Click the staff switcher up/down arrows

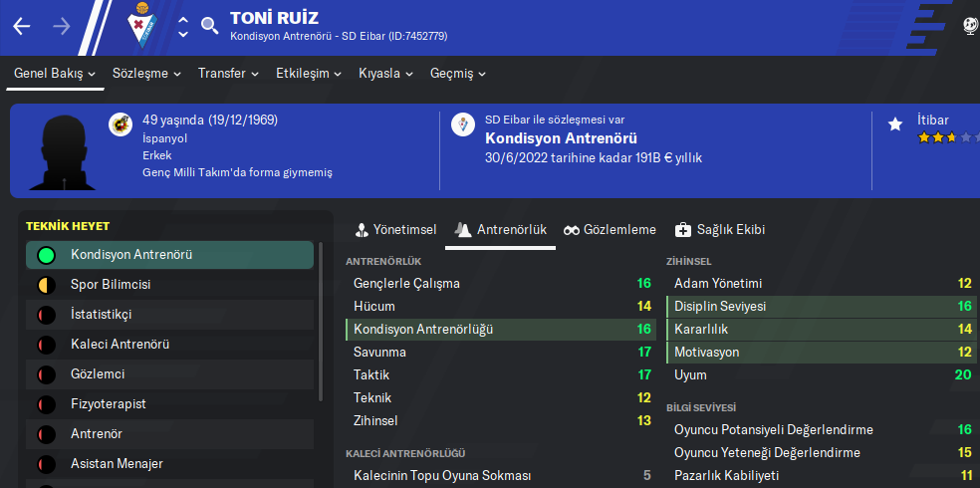click(183, 26)
